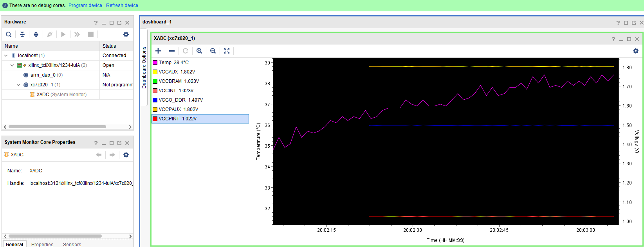This screenshot has width=644, height=247.
Task: Zoom in on the XADC chart
Action: click(x=199, y=51)
